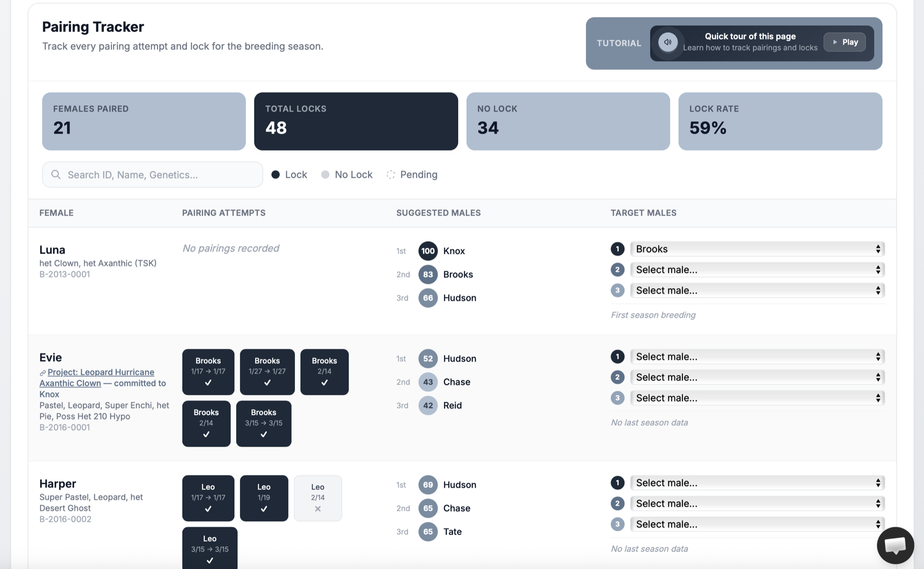
Task: Select the Females Paired stat card
Action: pyautogui.click(x=144, y=121)
